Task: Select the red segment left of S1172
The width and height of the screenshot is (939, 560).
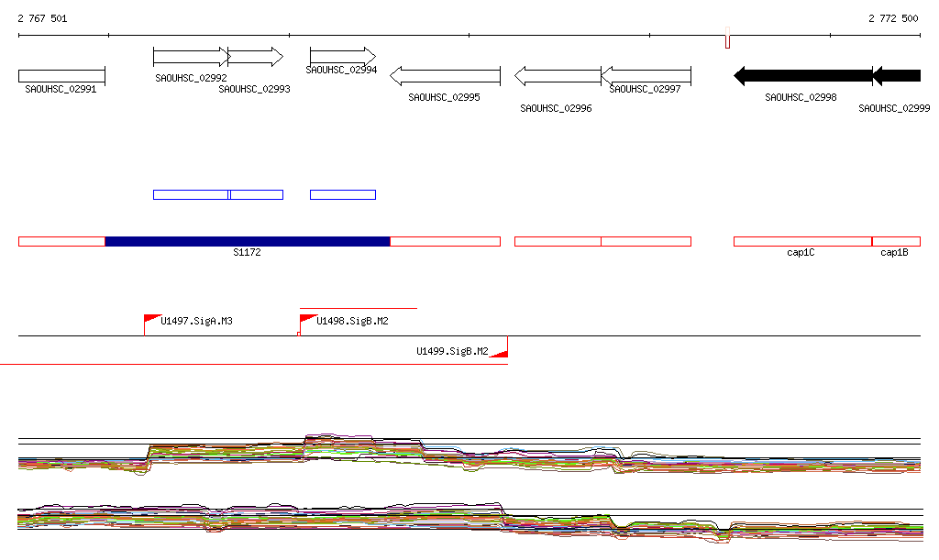Action: coord(61,242)
